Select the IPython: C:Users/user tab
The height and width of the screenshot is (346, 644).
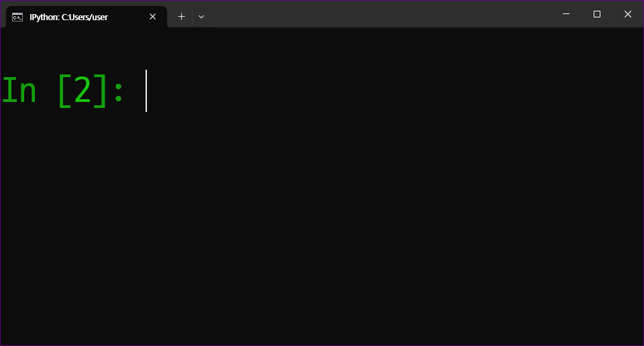pos(87,17)
